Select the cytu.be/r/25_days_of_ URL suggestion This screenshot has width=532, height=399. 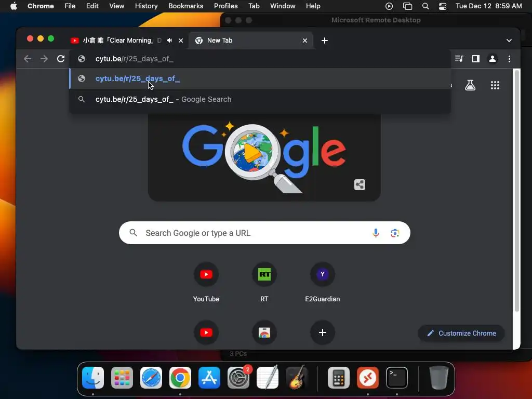point(260,79)
